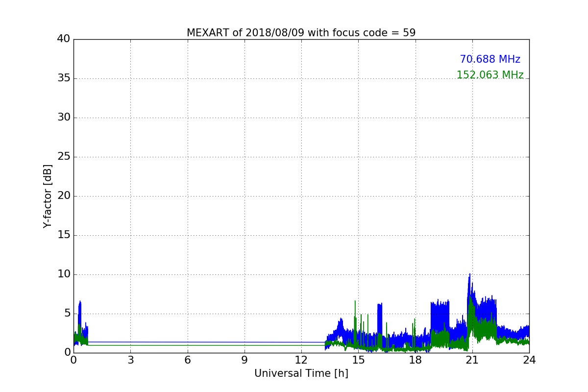Click the x-axis tick label '12'
The image size is (588, 392).
pyautogui.click(x=301, y=360)
